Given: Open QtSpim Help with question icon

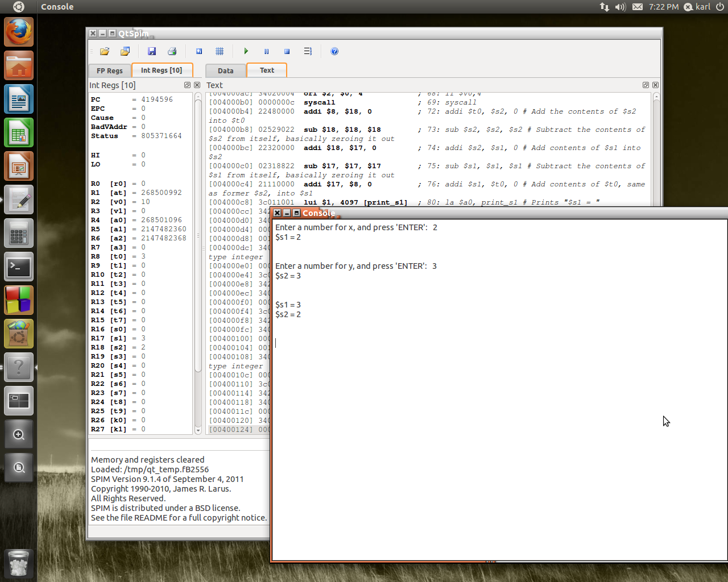Looking at the screenshot, I should (x=334, y=51).
